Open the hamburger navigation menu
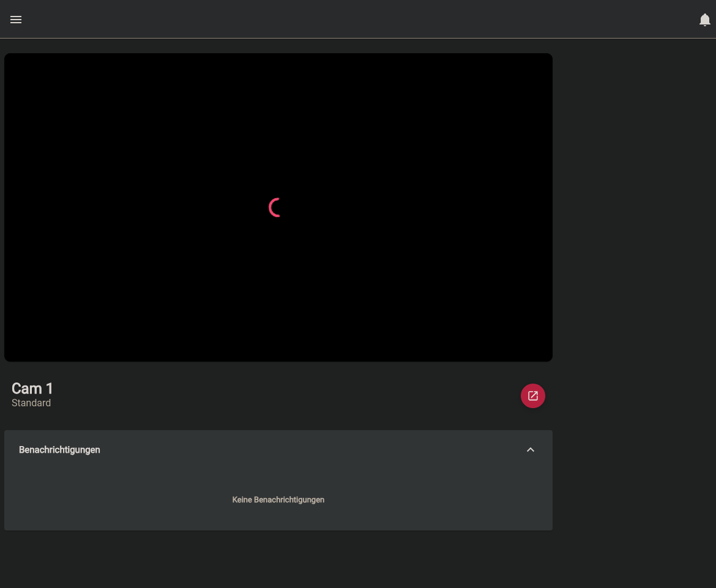Screen dimensions: 716x588 (16, 20)
